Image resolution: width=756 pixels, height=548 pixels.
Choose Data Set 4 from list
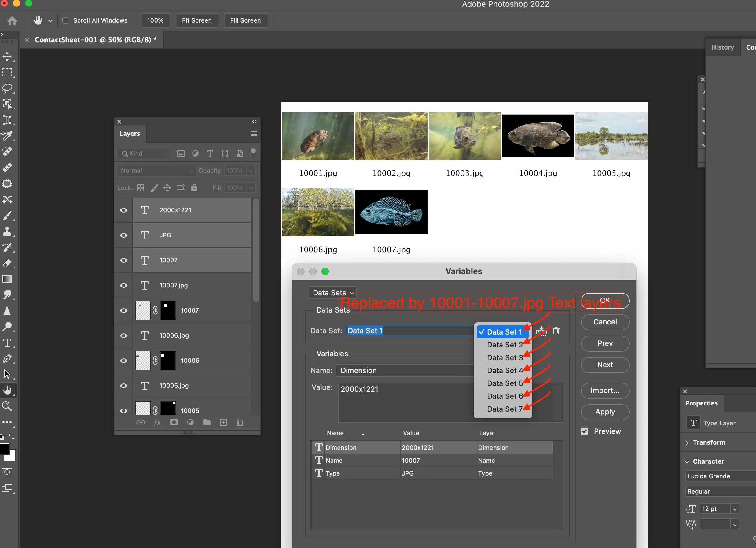point(504,371)
